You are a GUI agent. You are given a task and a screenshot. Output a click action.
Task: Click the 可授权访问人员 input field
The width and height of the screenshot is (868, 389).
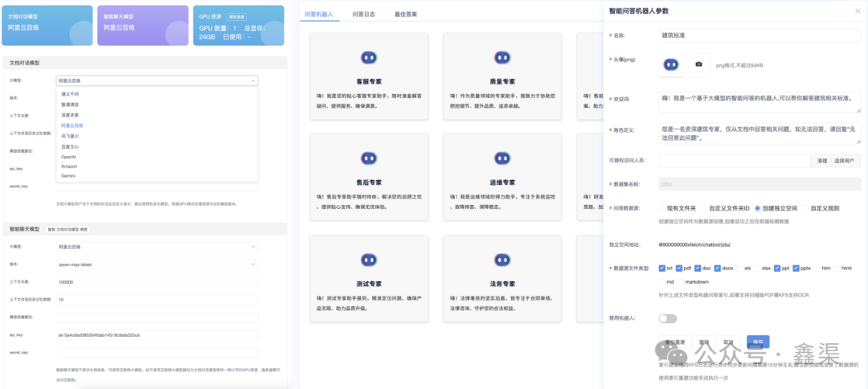tap(735, 161)
